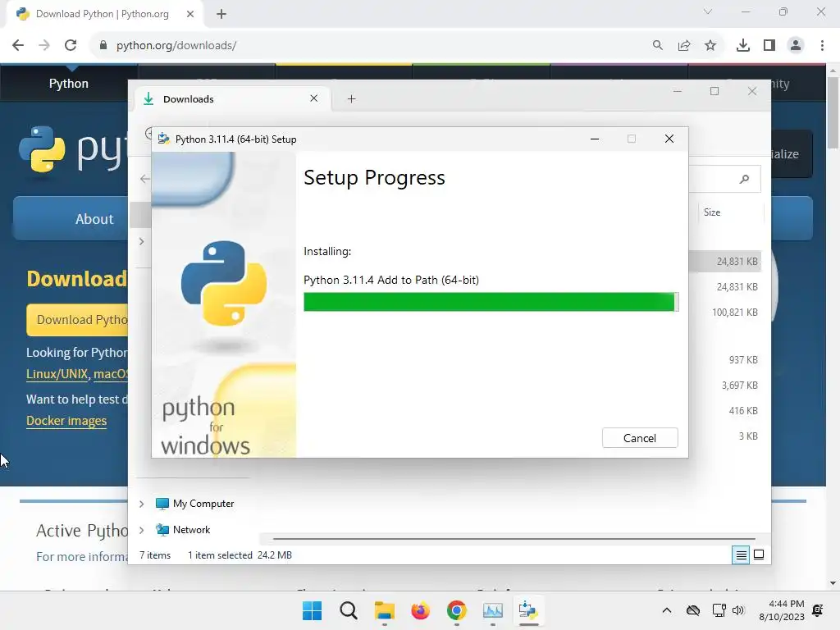Image resolution: width=840 pixels, height=630 pixels.
Task: Expand the collapsed navigation pane chevron
Action: 141,242
